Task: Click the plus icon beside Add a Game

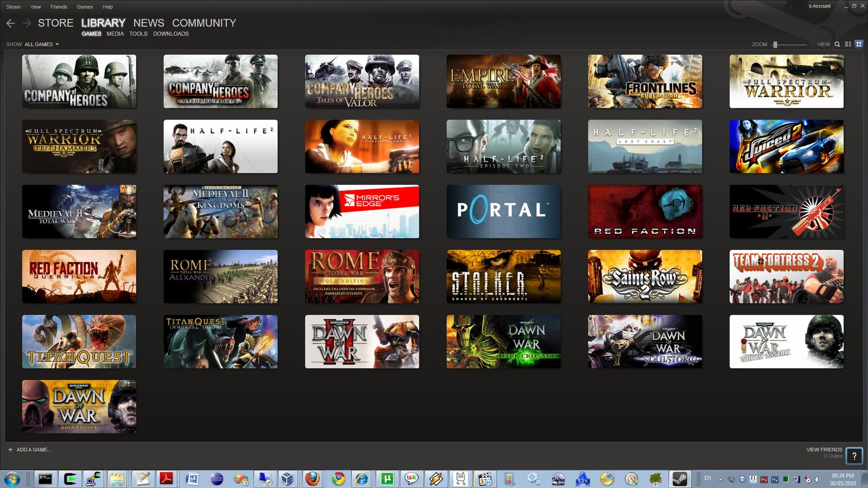Action: [10, 450]
